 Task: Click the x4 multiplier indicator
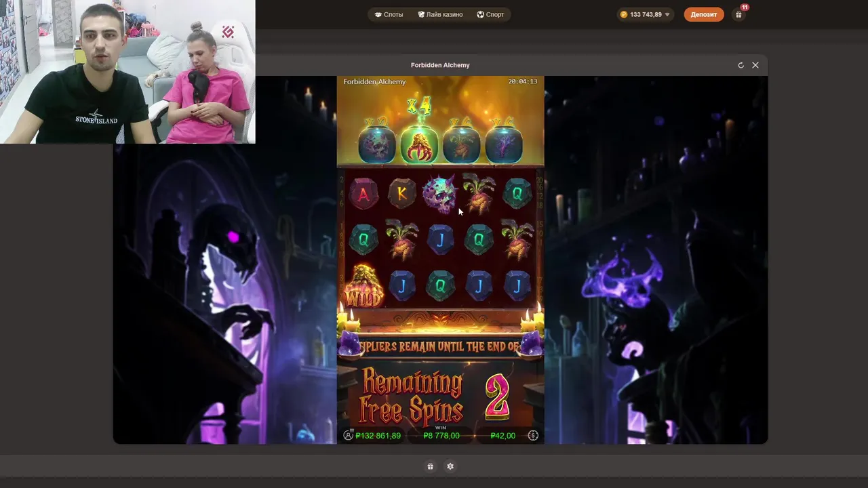pos(419,106)
